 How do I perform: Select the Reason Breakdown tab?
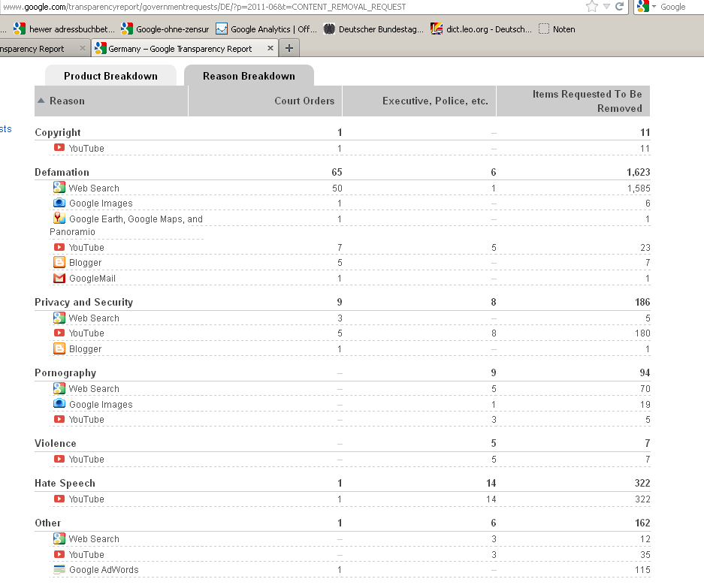pyautogui.click(x=249, y=76)
